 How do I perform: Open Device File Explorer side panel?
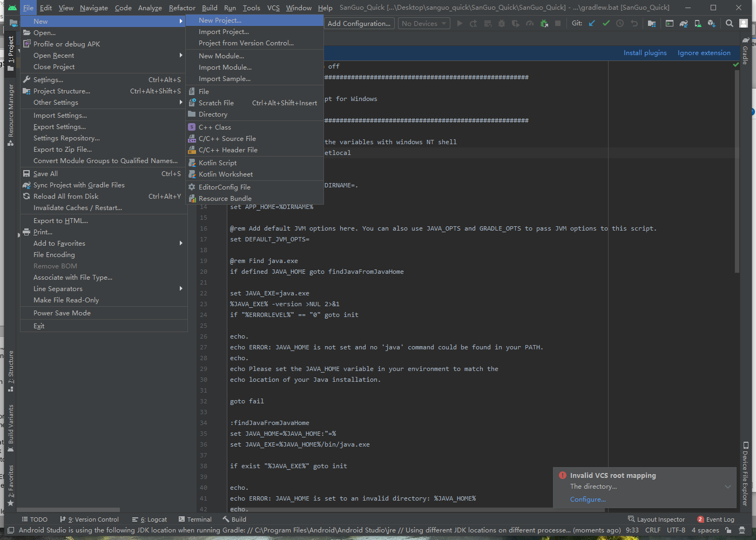(745, 474)
